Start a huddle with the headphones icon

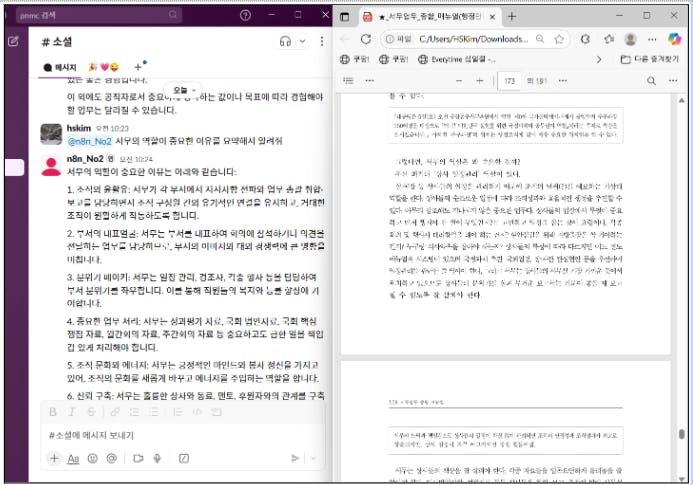[x=286, y=42]
